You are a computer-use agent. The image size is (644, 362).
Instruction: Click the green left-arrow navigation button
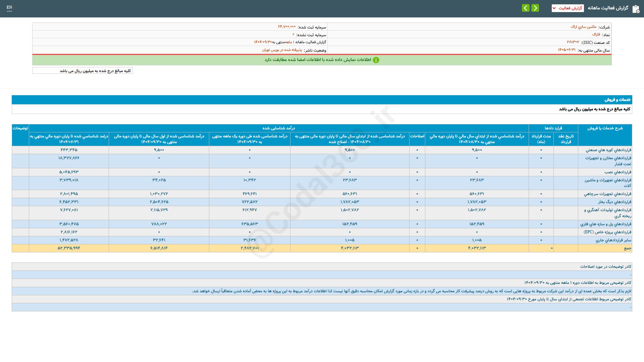pos(526,8)
